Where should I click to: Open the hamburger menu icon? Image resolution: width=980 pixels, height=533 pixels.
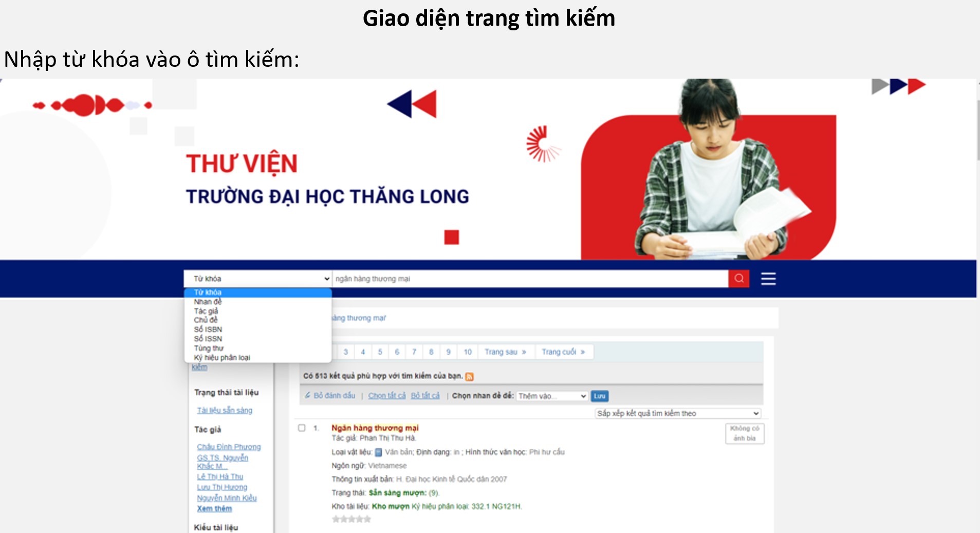tap(768, 279)
